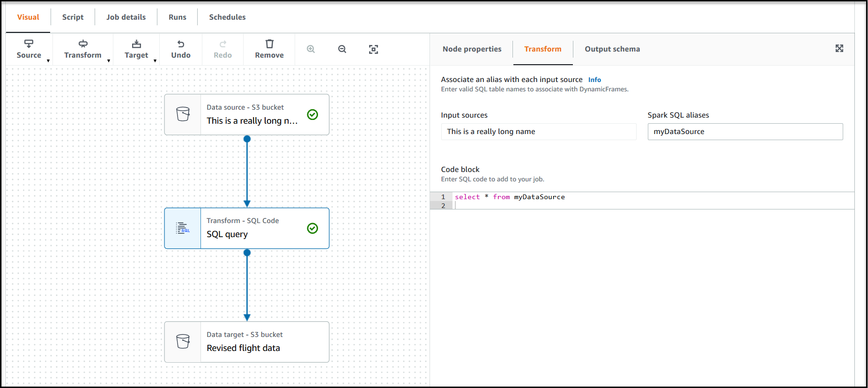Open the Target dropdown menu

tap(136, 49)
